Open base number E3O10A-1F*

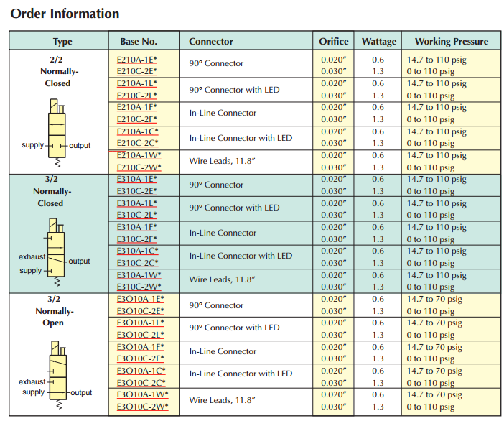(x=140, y=347)
